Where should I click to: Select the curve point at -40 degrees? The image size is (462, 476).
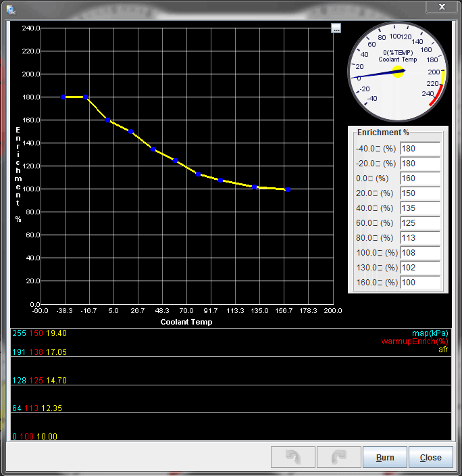click(x=63, y=97)
